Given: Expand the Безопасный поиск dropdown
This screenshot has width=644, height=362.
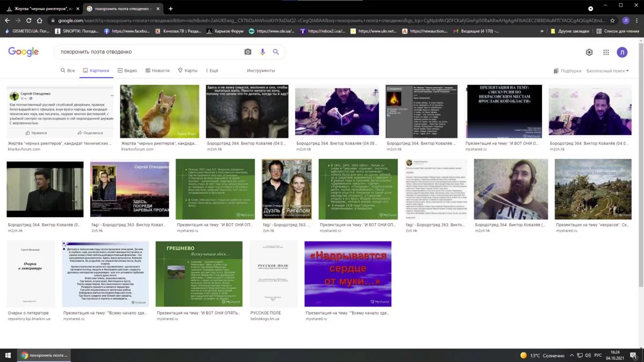Looking at the screenshot, I should tap(607, 71).
